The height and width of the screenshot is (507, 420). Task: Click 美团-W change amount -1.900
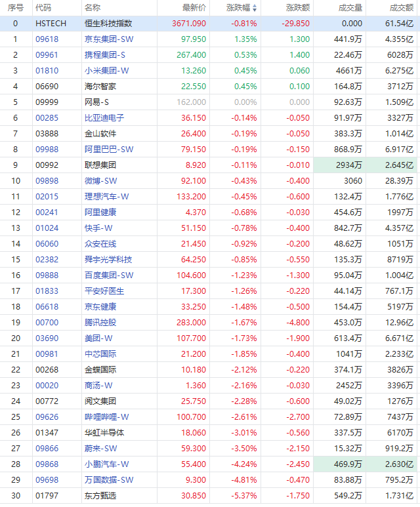coord(298,338)
